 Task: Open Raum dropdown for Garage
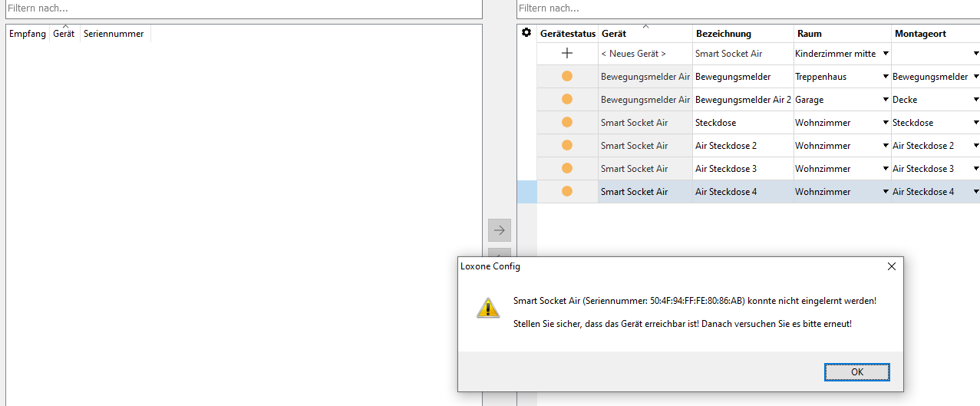click(x=886, y=100)
